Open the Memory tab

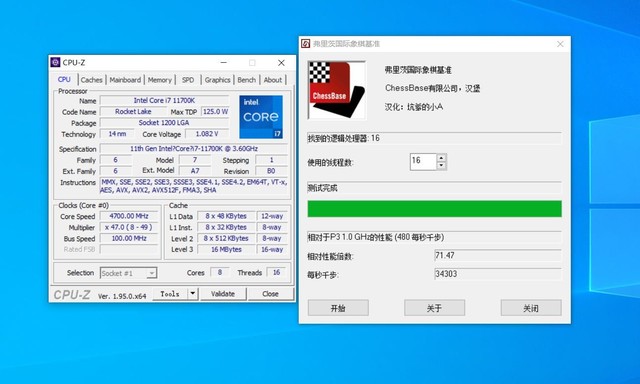[160, 80]
